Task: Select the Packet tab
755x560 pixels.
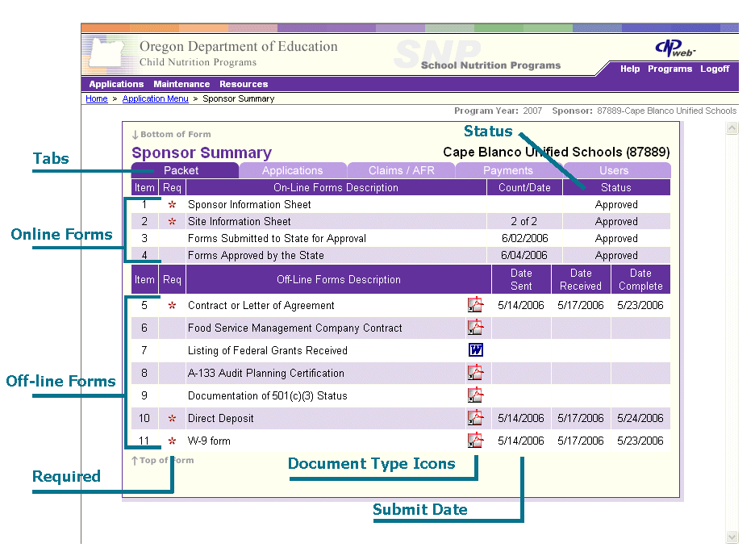Action: click(185, 170)
